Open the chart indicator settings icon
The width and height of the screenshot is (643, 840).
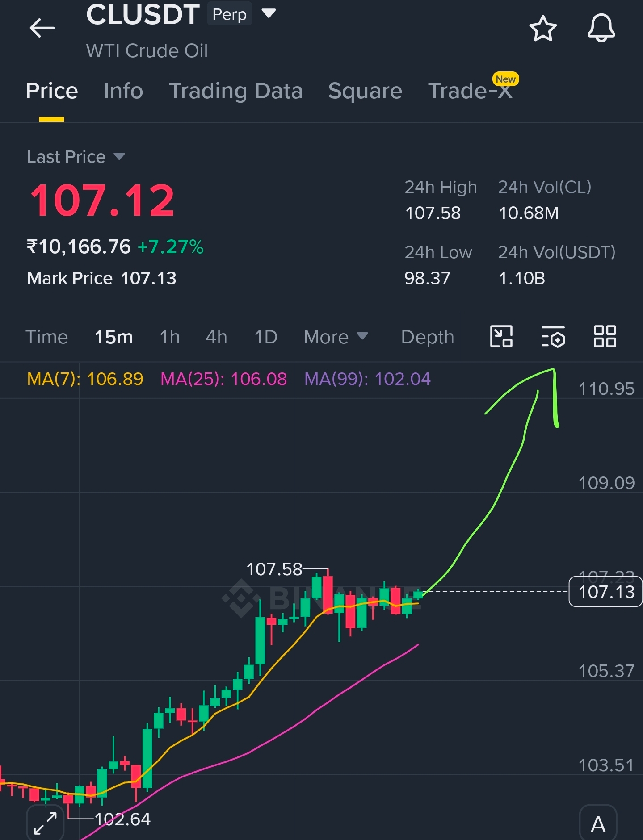coord(553,337)
